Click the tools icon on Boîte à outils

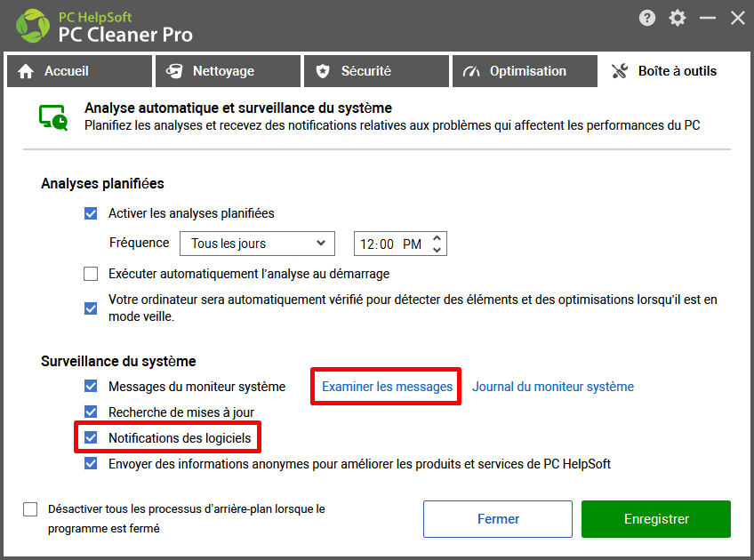[x=620, y=71]
